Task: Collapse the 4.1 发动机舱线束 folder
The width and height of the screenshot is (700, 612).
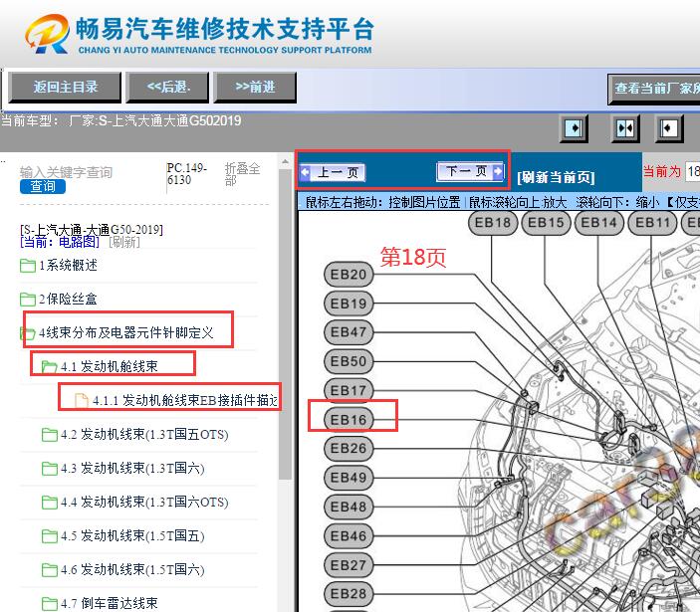Action: (110, 366)
